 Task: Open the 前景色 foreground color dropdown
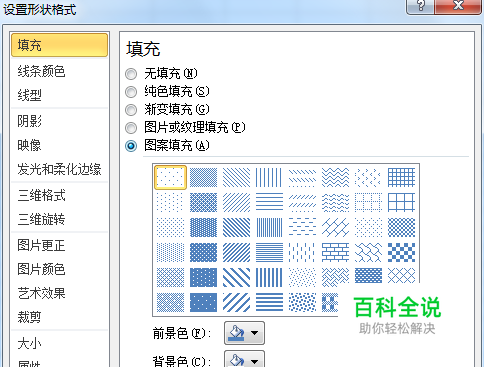pos(244,333)
